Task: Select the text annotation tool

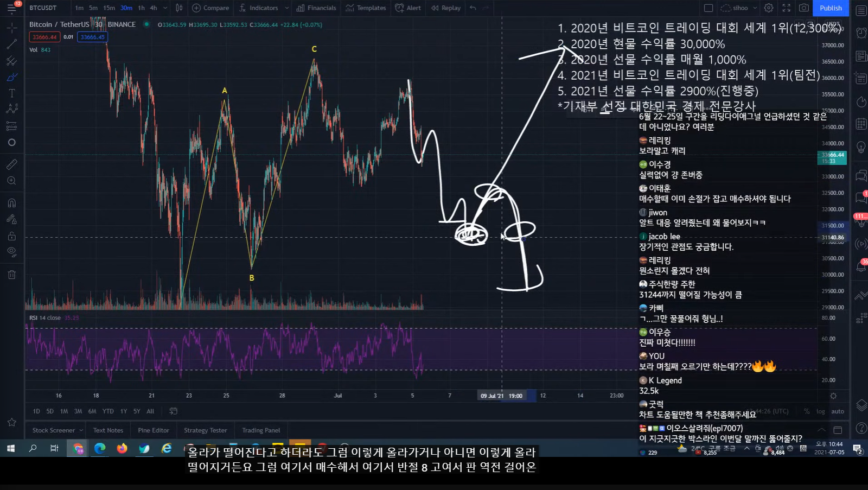Action: (11, 93)
